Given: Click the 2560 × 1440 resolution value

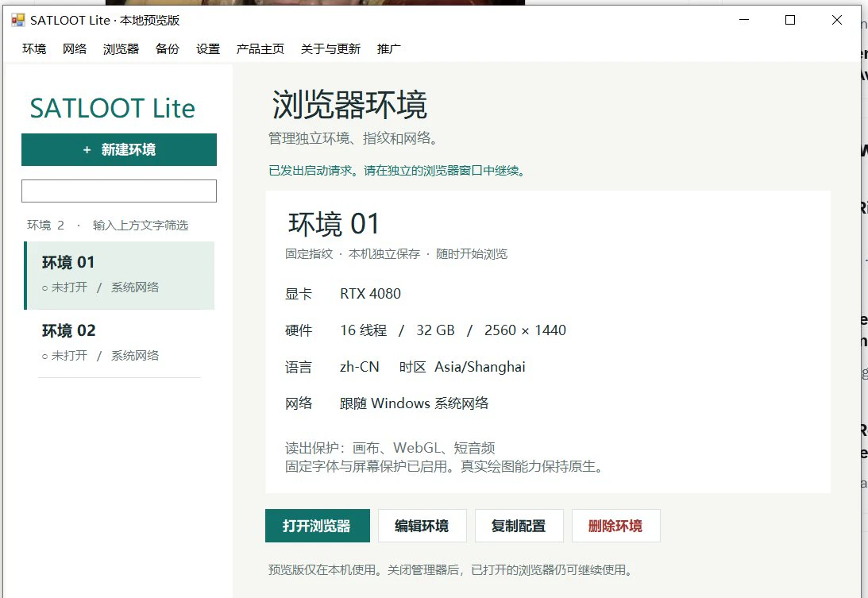Looking at the screenshot, I should pos(526,330).
